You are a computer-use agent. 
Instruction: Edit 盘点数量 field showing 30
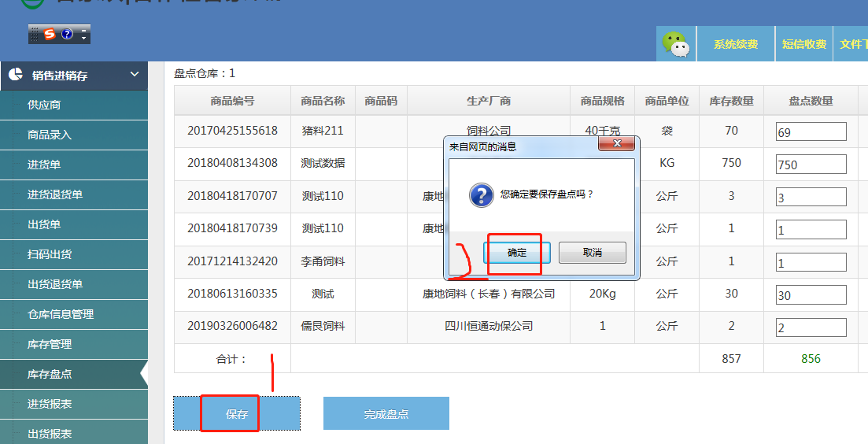pyautogui.click(x=811, y=295)
